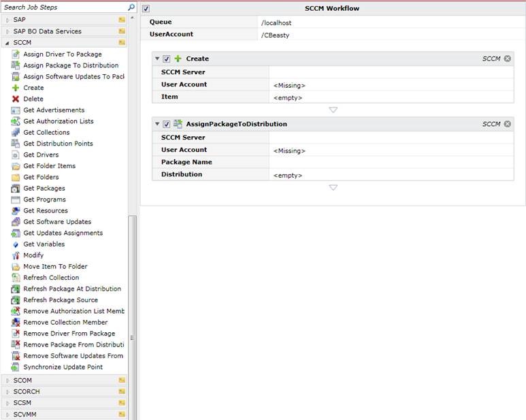Click the Move Item To Folder icon
Image resolution: width=526 pixels, height=420 pixels.
tap(16, 266)
